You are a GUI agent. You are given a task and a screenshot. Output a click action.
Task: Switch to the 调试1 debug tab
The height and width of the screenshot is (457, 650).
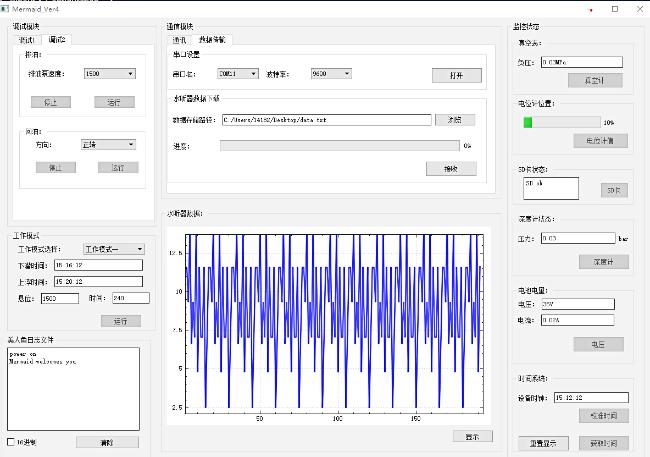[27, 40]
